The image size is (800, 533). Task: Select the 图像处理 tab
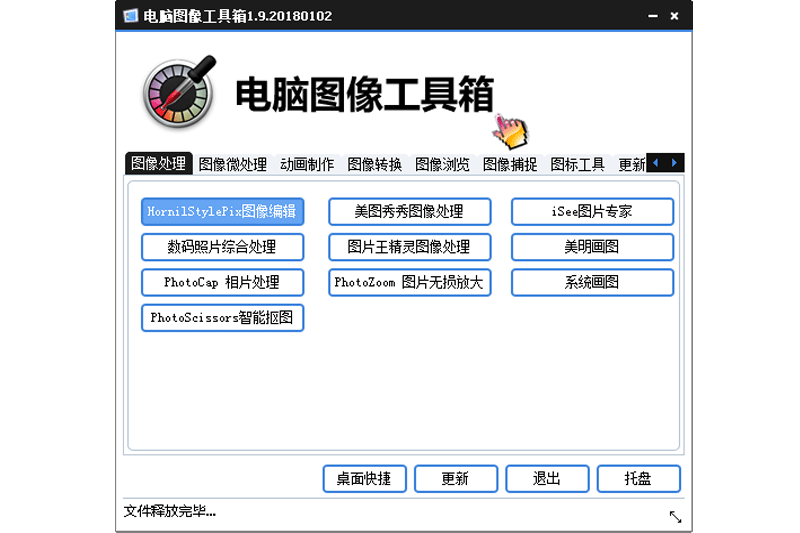tap(159, 163)
